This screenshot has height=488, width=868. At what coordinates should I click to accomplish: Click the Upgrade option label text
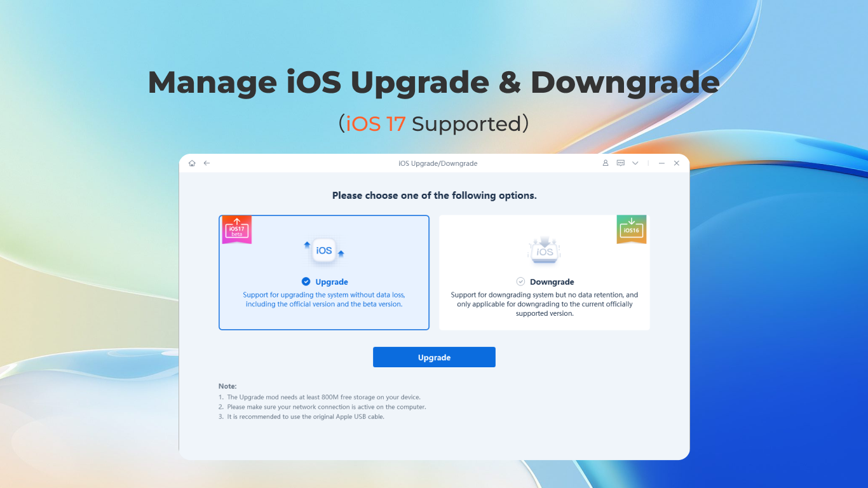pos(332,281)
